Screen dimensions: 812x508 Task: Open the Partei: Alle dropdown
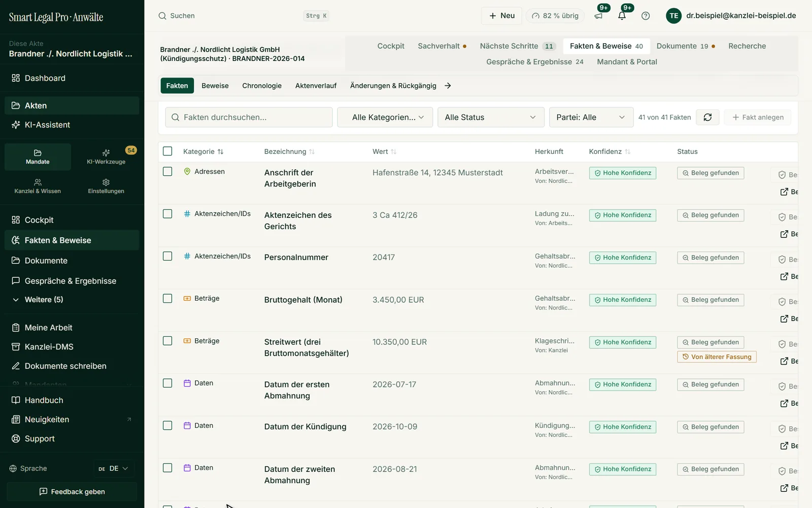coord(591,117)
